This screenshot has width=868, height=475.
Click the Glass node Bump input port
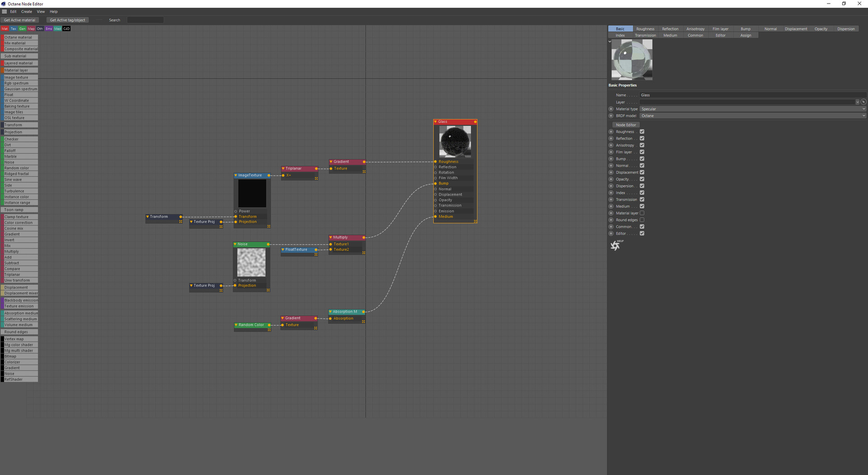coord(435,184)
